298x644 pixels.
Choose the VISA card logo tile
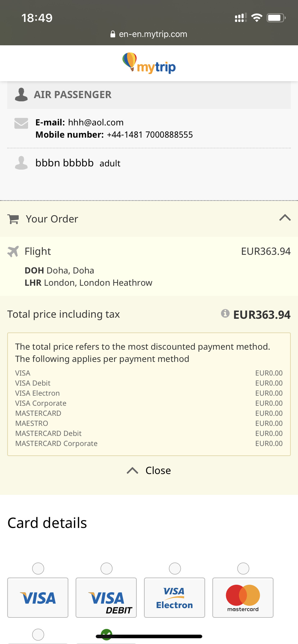[38, 598]
